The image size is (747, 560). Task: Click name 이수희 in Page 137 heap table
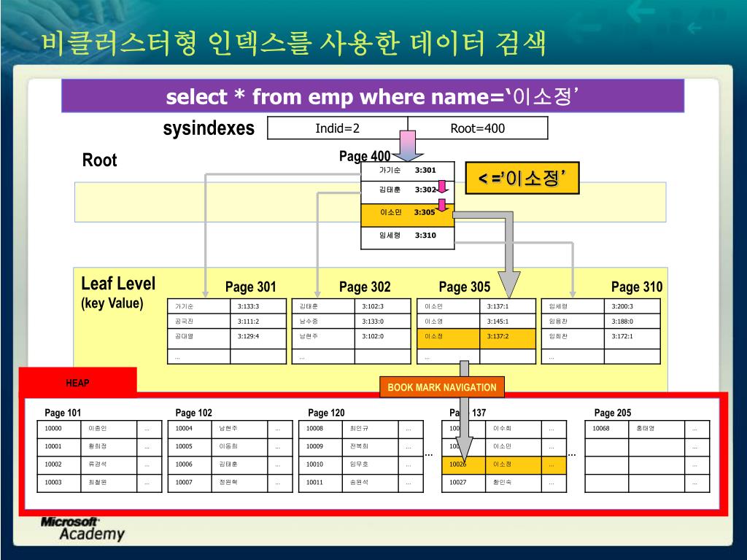coord(502,429)
